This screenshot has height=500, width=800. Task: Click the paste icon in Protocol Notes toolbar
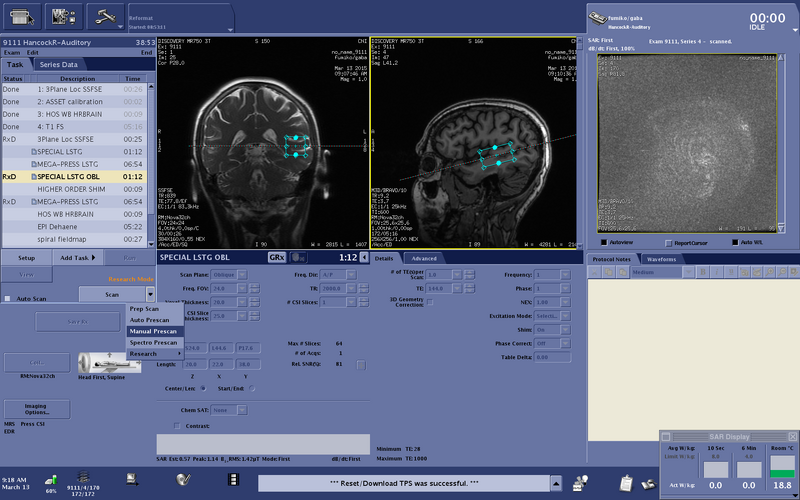tap(622, 272)
